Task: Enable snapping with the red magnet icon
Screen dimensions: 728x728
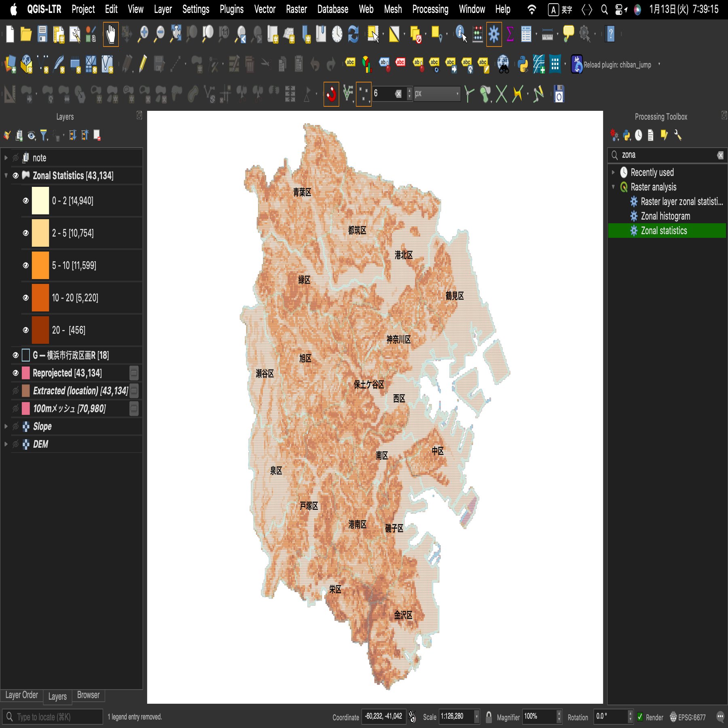Action: pos(331,94)
